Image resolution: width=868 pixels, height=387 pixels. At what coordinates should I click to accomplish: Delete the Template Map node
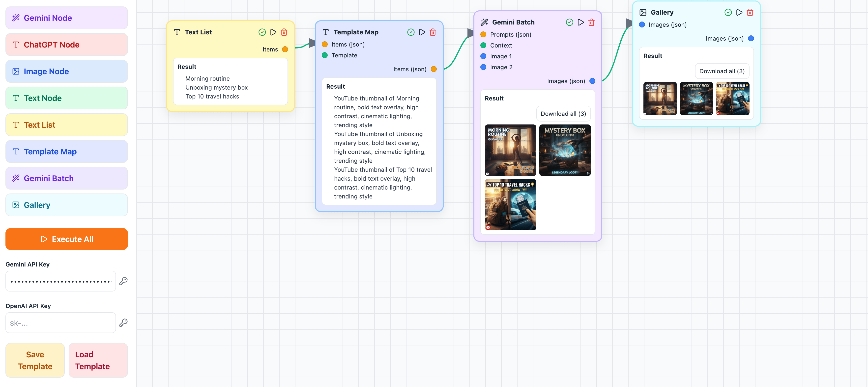pos(433,32)
